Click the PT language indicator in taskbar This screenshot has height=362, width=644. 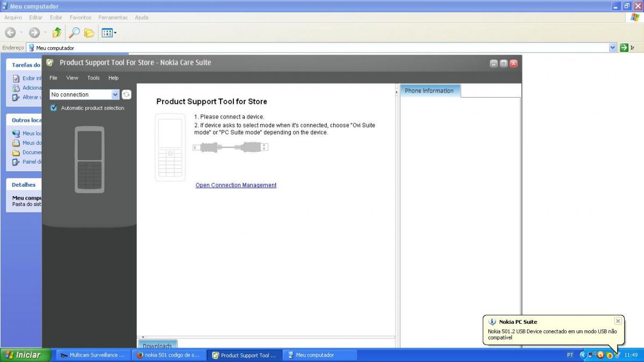(570, 355)
